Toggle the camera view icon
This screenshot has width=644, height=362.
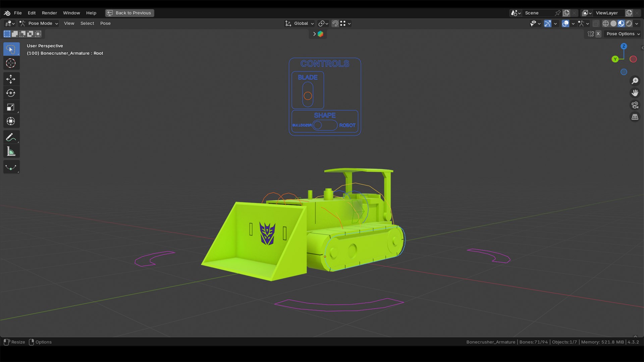[x=635, y=105]
